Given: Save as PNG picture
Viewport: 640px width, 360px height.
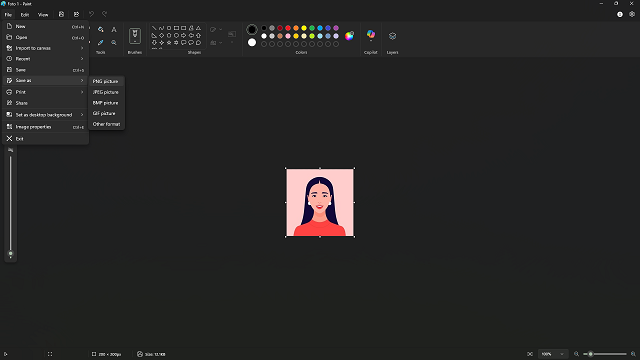Looking at the screenshot, I should pos(107,81).
